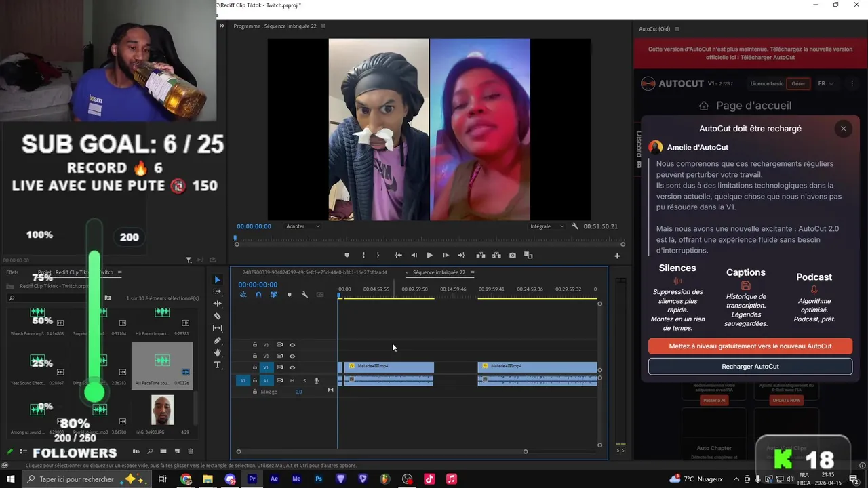Click Go to In point button

[x=398, y=256]
